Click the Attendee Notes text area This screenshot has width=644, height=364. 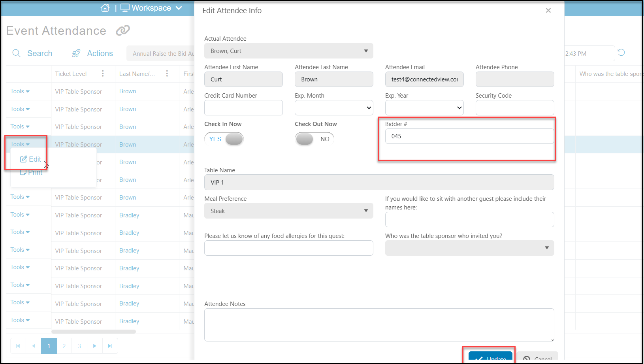(x=379, y=325)
